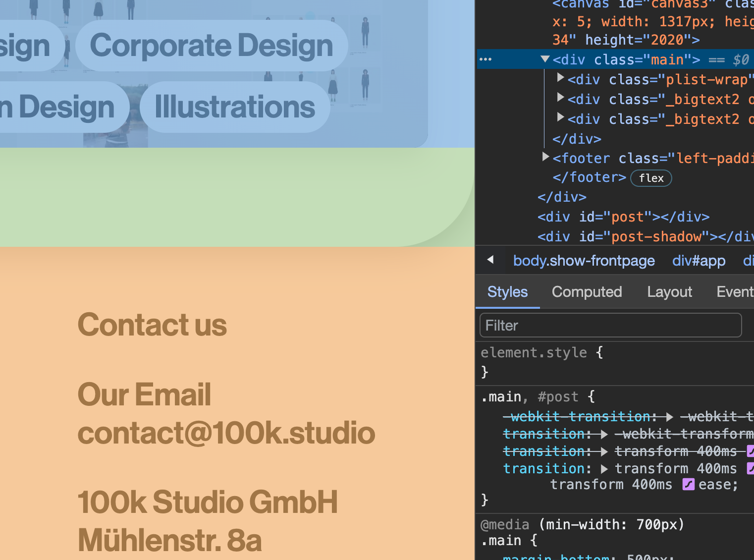Select div#app in the breadcrumb trail
Image resolution: width=754 pixels, height=560 pixels.
pos(699,261)
